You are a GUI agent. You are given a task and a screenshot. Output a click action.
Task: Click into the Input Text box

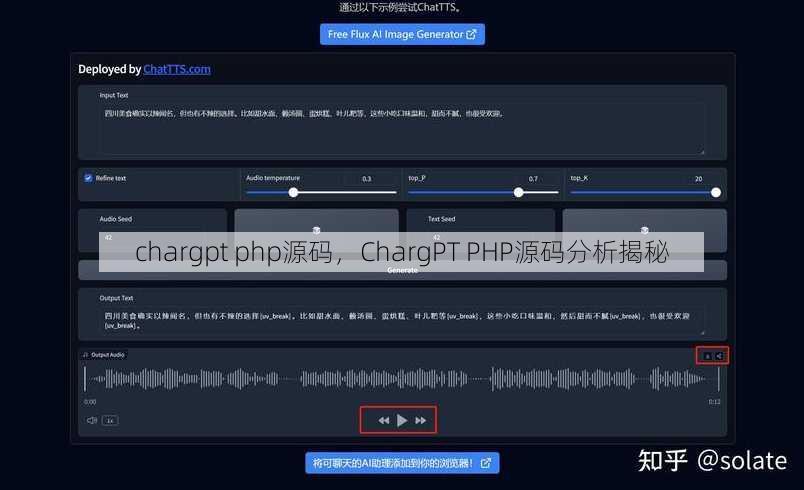(x=402, y=128)
